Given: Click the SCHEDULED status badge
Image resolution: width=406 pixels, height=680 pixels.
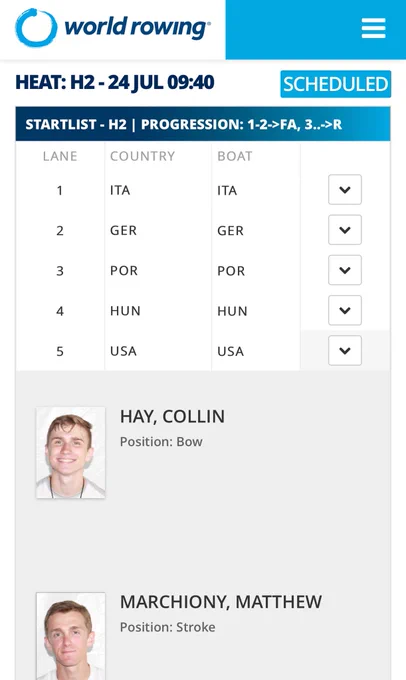Looking at the screenshot, I should [x=336, y=84].
